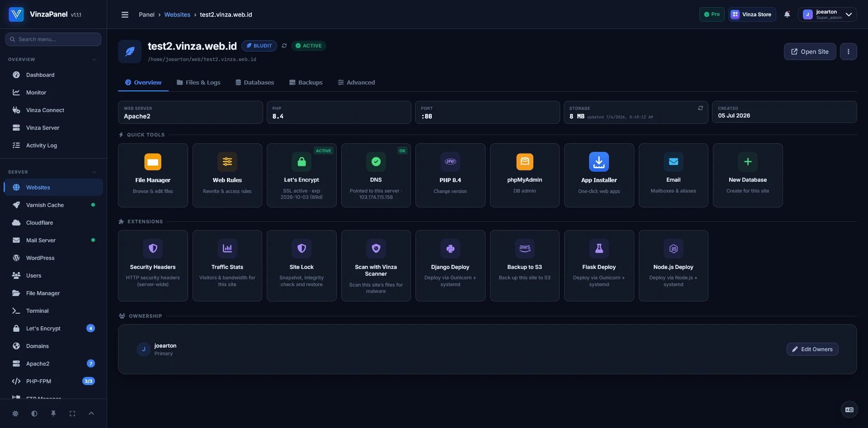Open the Traffic Stats extension
868x428 pixels.
pos(227,266)
